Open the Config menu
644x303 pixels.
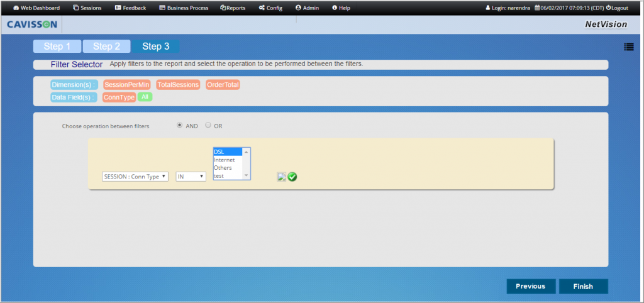(270, 8)
